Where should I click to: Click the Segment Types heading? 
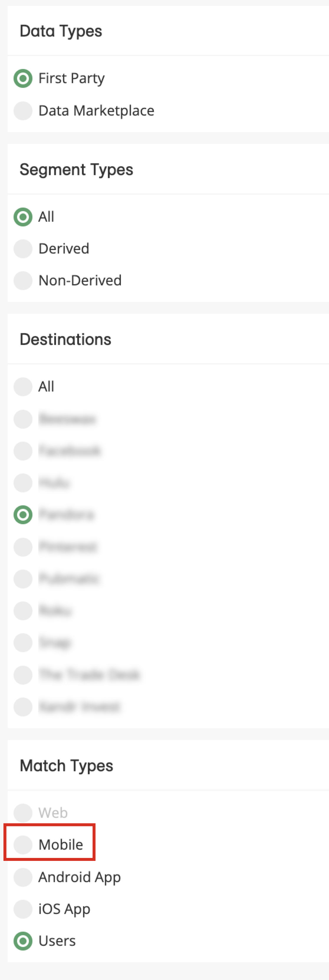point(76,170)
